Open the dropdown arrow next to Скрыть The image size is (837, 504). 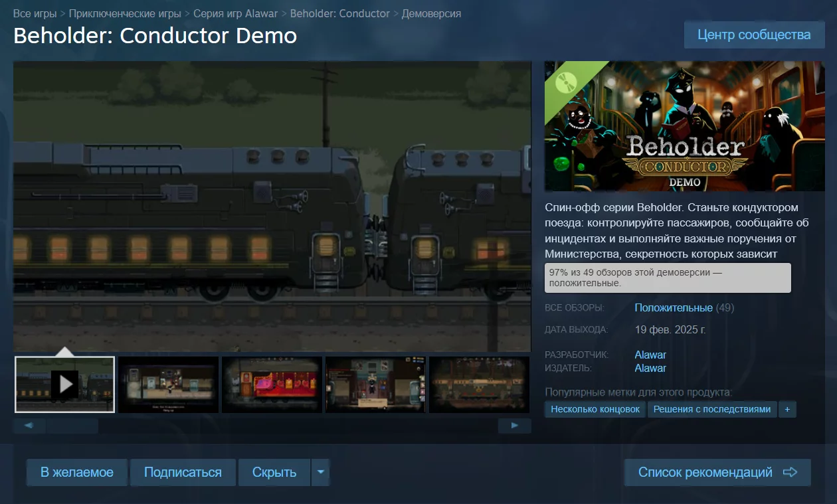(x=321, y=472)
